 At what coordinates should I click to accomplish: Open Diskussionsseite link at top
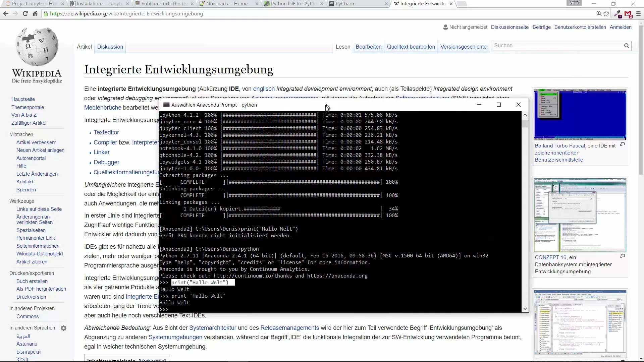click(x=509, y=27)
